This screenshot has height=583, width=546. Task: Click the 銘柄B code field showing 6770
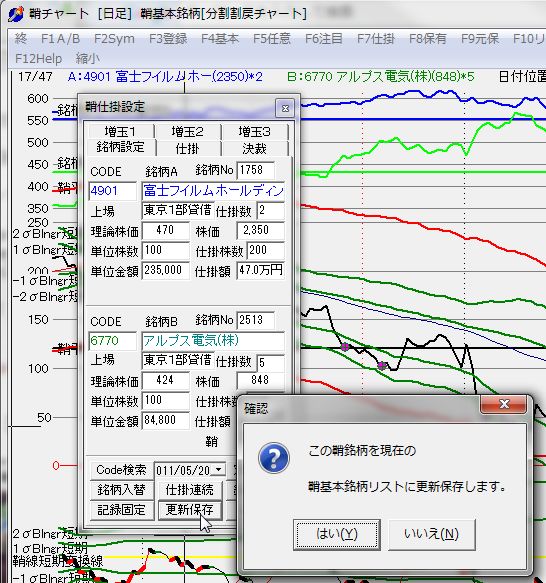pyautogui.click(x=113, y=341)
